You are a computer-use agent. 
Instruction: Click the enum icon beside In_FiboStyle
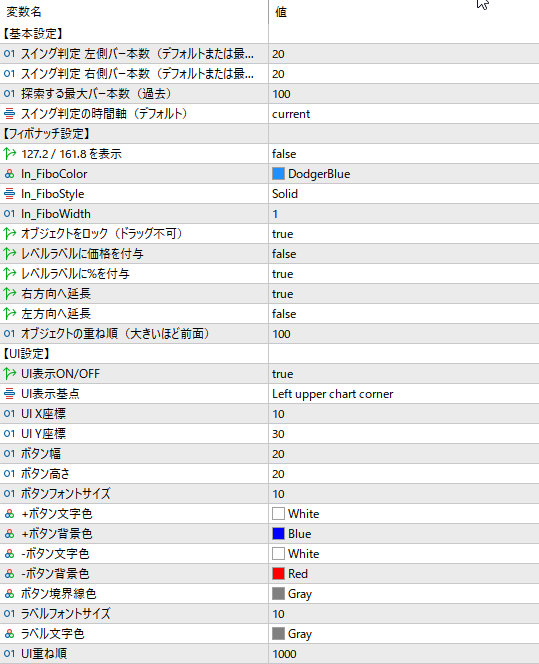tap(9, 194)
